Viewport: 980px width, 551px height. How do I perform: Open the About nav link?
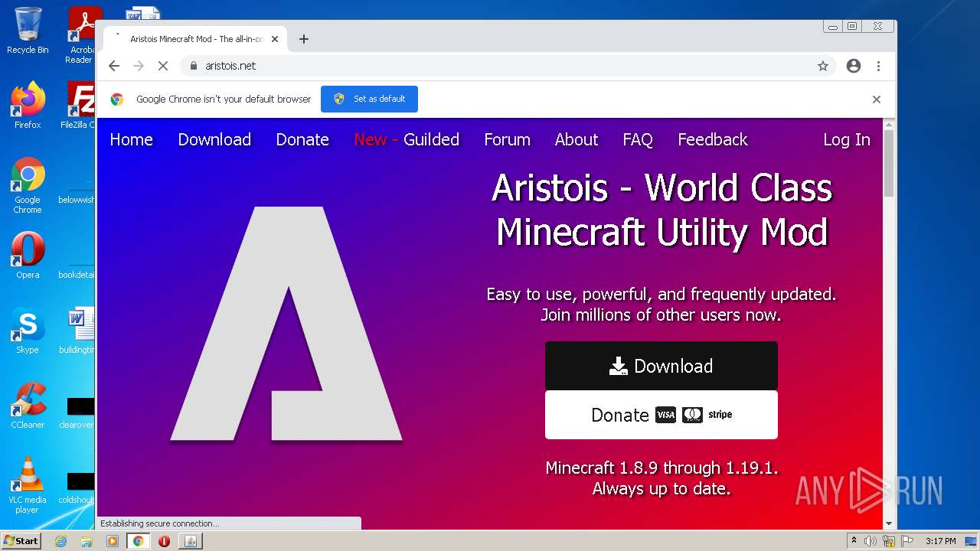pyautogui.click(x=577, y=139)
